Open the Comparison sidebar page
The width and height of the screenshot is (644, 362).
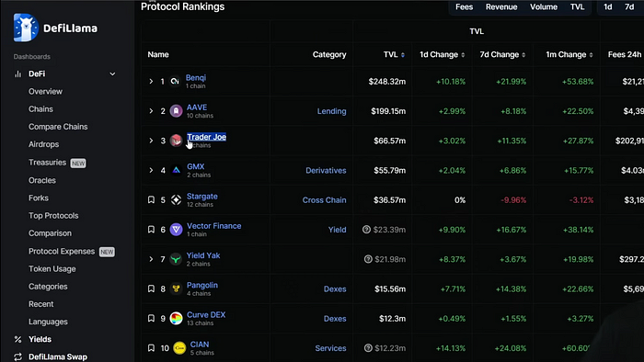50,233
